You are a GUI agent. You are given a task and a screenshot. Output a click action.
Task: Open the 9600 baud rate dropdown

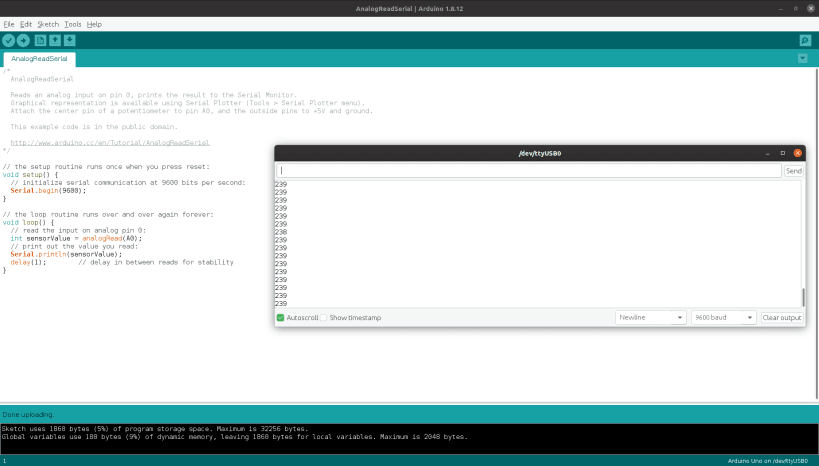(723, 318)
